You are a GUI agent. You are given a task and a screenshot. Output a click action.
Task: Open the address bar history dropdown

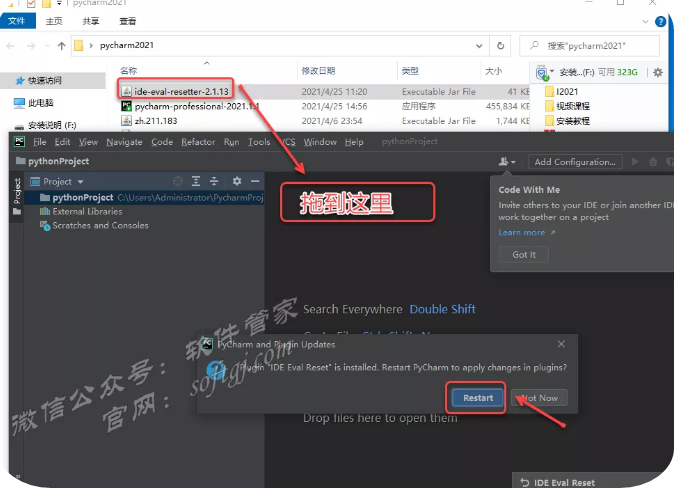(x=479, y=46)
